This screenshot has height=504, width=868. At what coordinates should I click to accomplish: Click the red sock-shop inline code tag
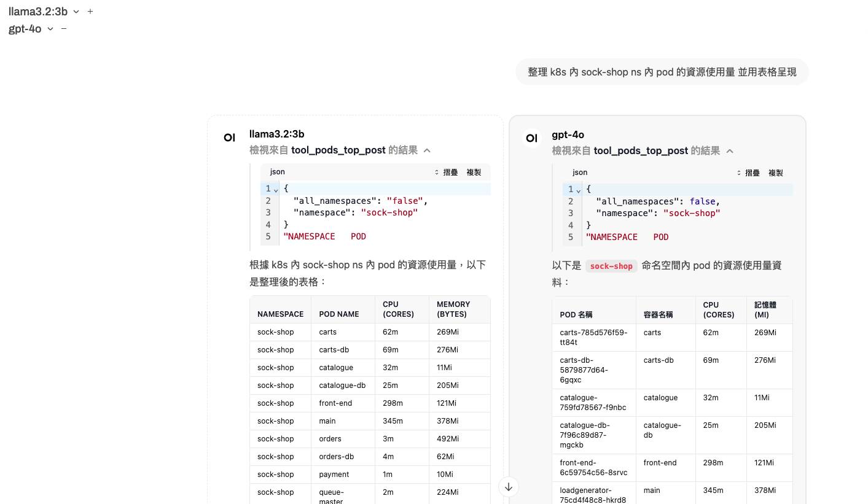pos(611,266)
